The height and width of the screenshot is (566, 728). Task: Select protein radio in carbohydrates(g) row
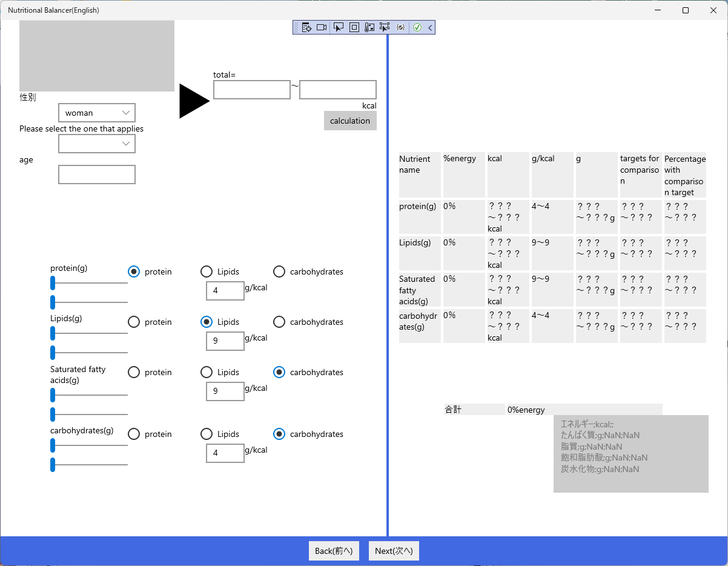click(134, 434)
